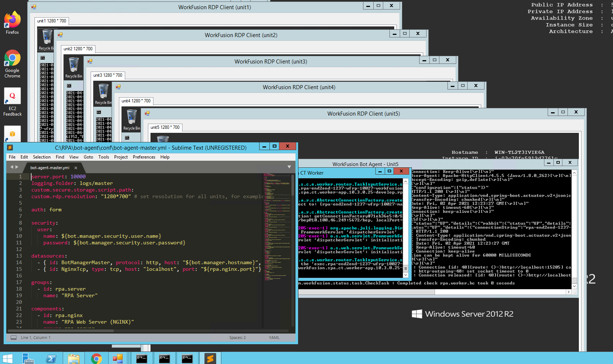Viewport: 613px width, 364px height.
Task: Launch PowerShell from the taskbar
Action: [x=51, y=358]
